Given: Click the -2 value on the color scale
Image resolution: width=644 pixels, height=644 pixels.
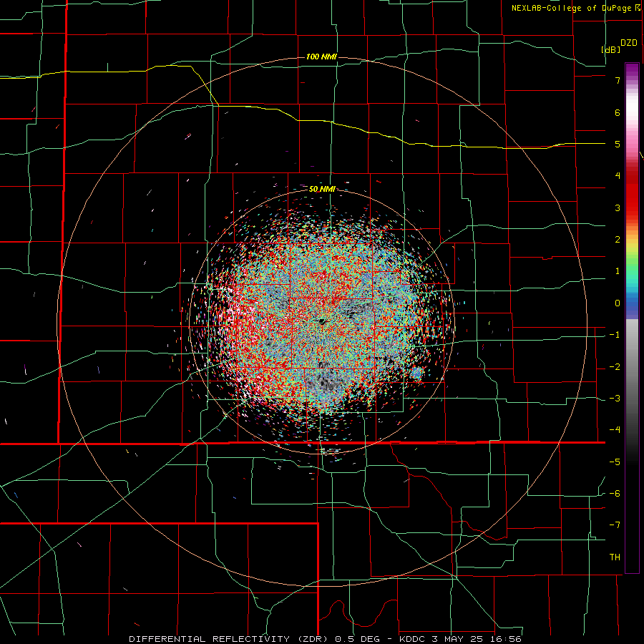Looking at the screenshot, I should 615,367.
